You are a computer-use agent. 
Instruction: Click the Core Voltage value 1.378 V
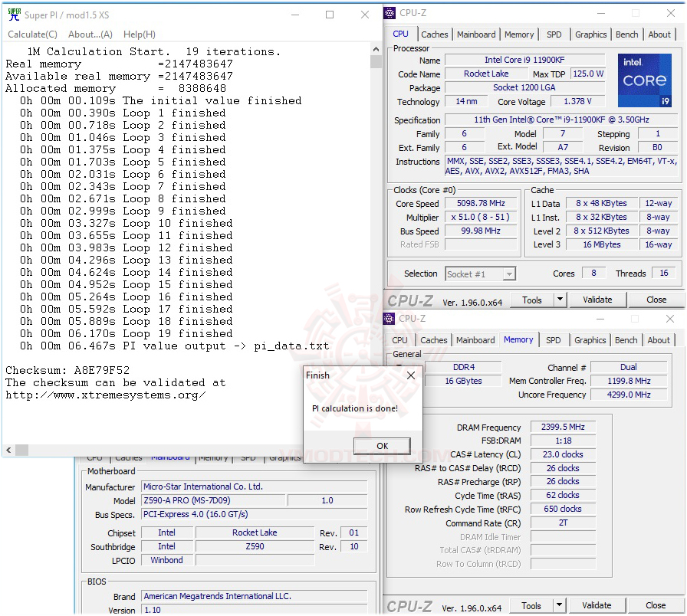coord(577,102)
